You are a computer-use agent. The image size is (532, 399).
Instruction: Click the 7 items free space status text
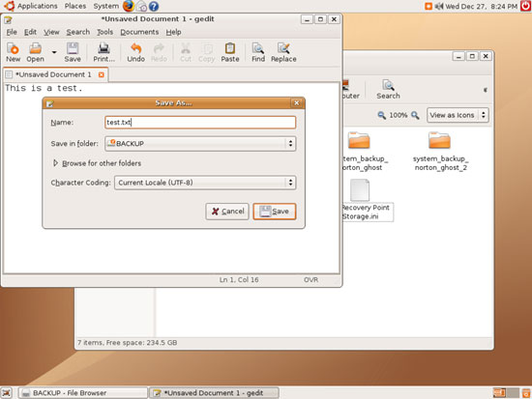pyautogui.click(x=128, y=343)
